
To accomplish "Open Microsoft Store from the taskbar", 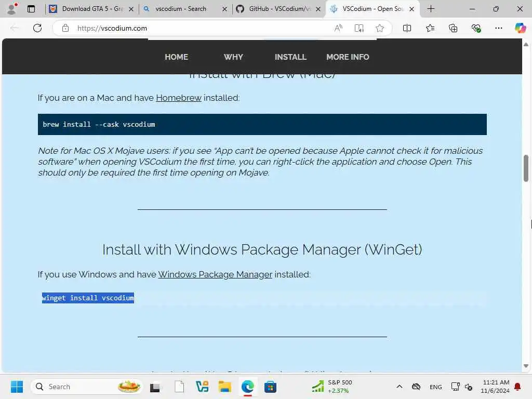I will coord(270,387).
